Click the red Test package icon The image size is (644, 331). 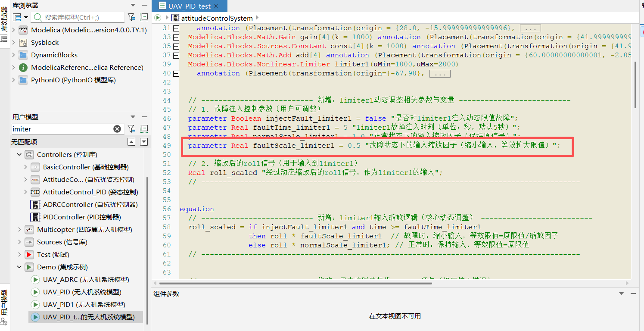point(29,255)
